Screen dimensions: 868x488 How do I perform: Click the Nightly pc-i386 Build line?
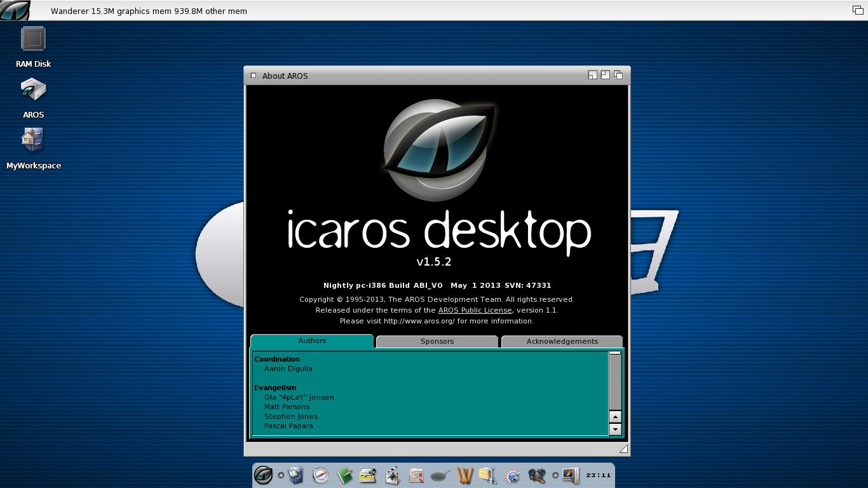(437, 285)
